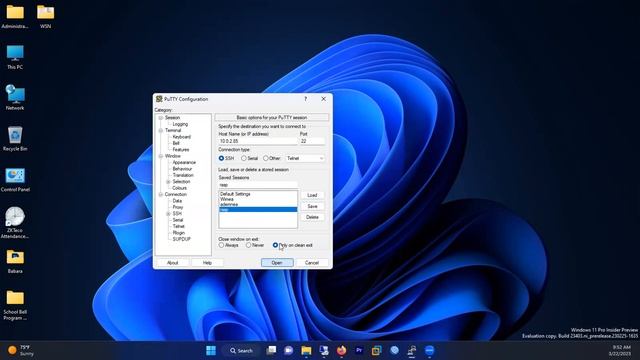Open the Rlogin category
Image resolution: width=640 pixels, height=360 pixels.
tap(178, 233)
